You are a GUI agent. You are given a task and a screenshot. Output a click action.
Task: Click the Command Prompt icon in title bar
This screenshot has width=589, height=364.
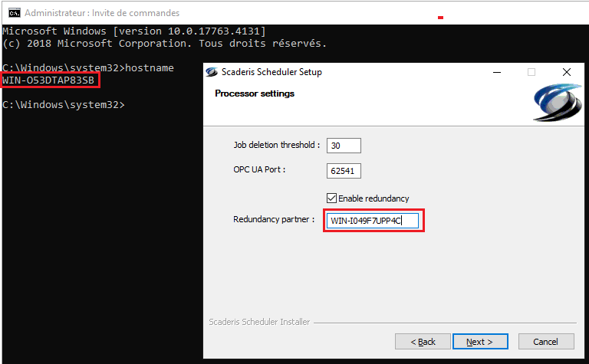coord(14,12)
